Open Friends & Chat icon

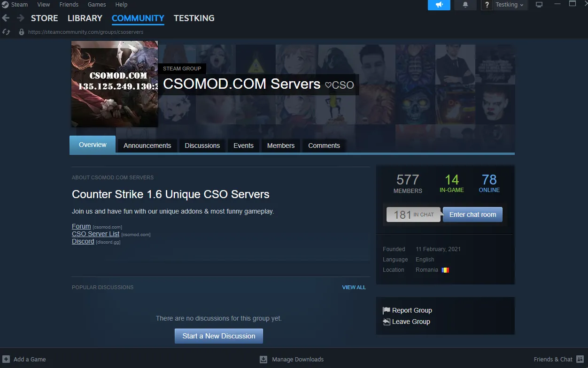580,360
